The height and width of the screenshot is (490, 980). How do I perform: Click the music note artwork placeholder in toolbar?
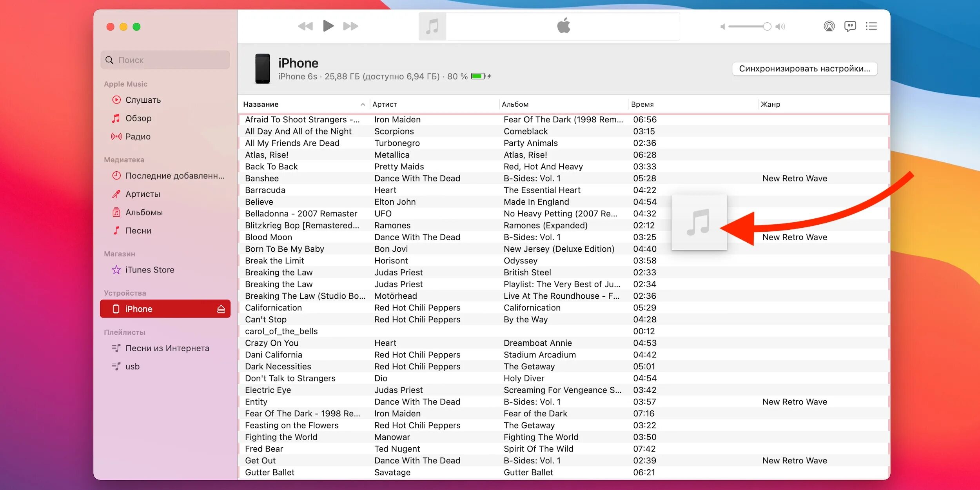[432, 26]
